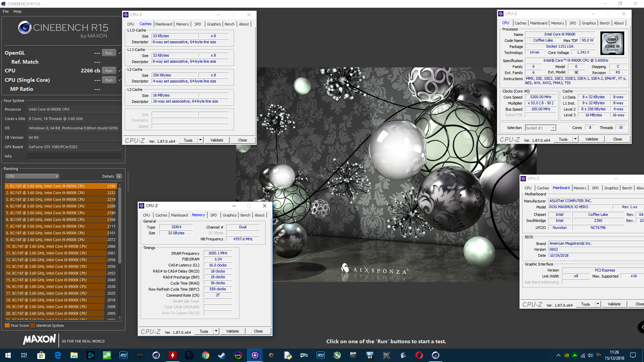This screenshot has height=362, width=644.
Task: Select Bench tab in CPU window
Action: pos(604,23)
